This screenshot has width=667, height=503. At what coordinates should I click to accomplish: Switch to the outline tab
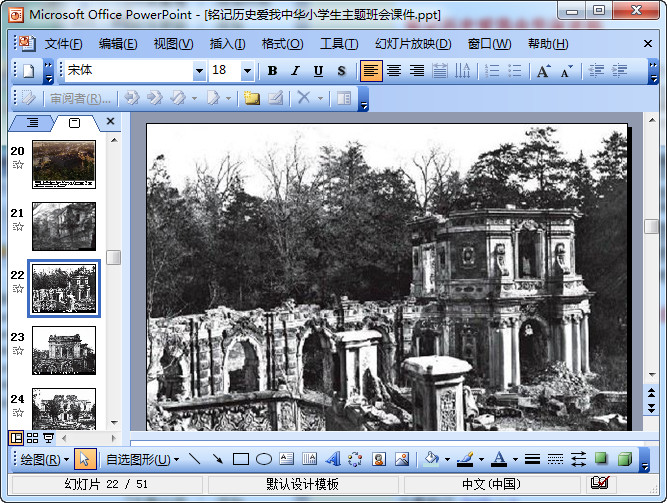pos(32,122)
